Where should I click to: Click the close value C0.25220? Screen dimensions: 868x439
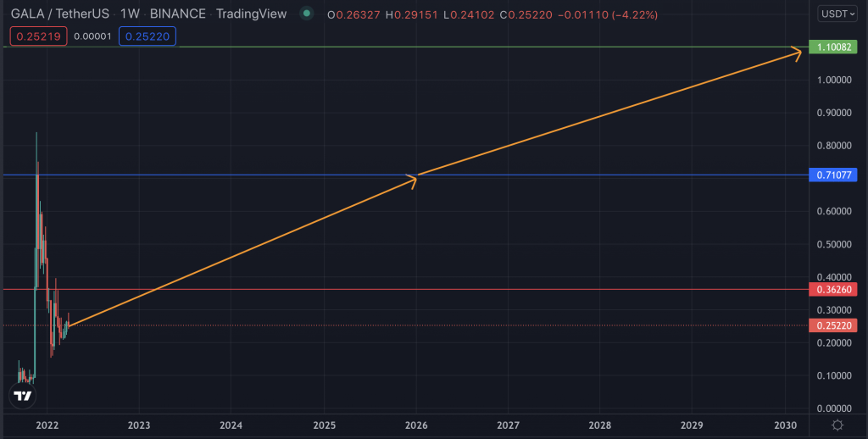[x=526, y=15]
